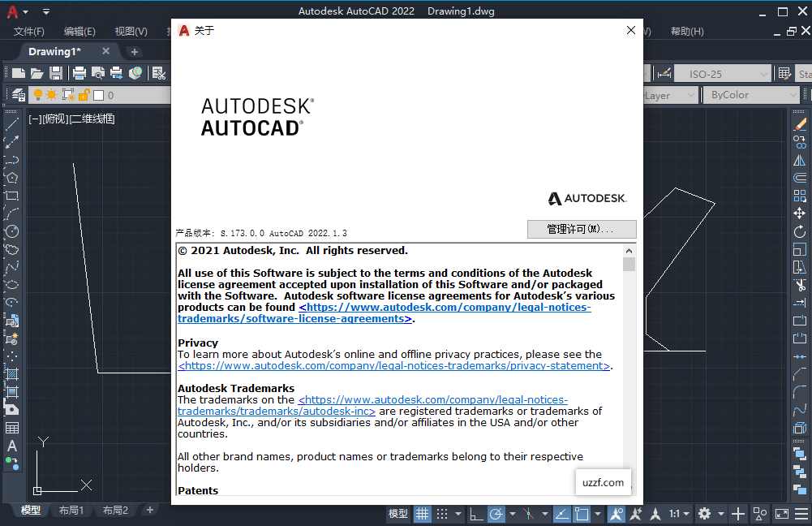The height and width of the screenshot is (526, 812).
Task: Open the privacy-statement hyperlink
Action: (x=393, y=366)
